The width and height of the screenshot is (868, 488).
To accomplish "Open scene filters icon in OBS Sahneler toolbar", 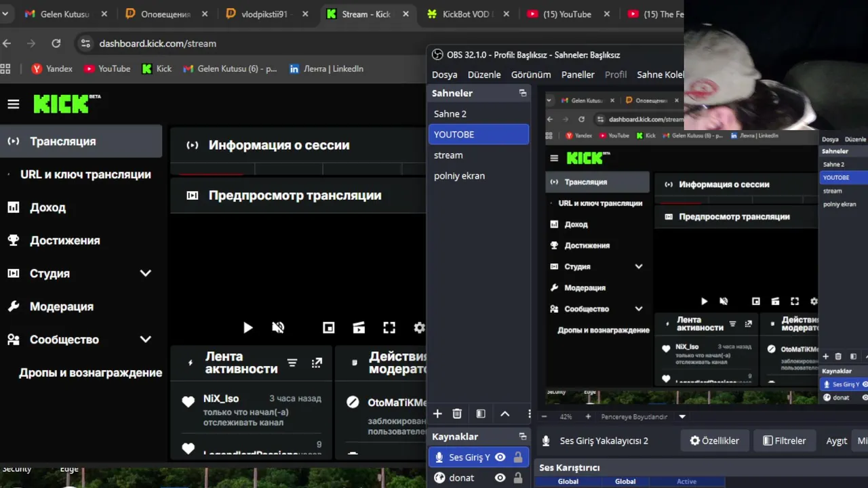I will (x=481, y=413).
